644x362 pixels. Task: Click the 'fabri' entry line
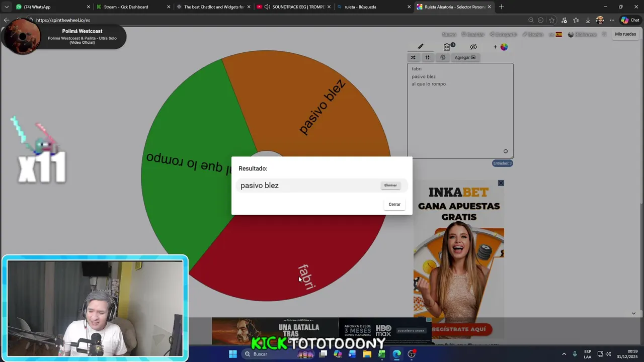point(417,69)
